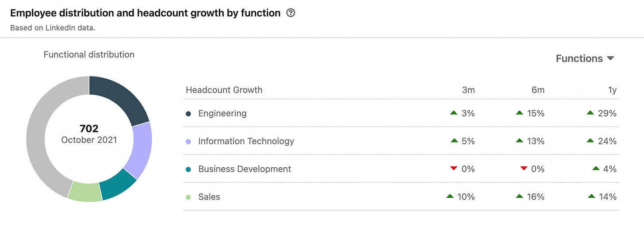Click the 702 headcount in donut center

tap(89, 129)
